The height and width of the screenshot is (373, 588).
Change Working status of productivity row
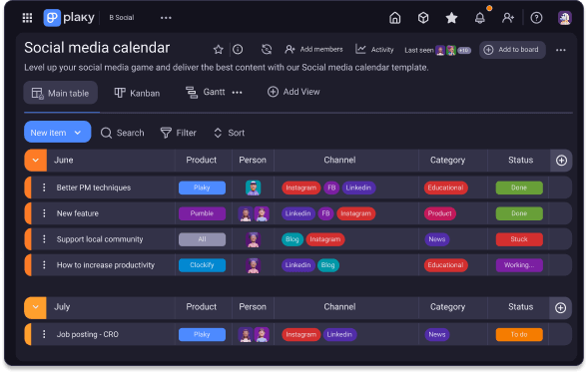point(519,265)
